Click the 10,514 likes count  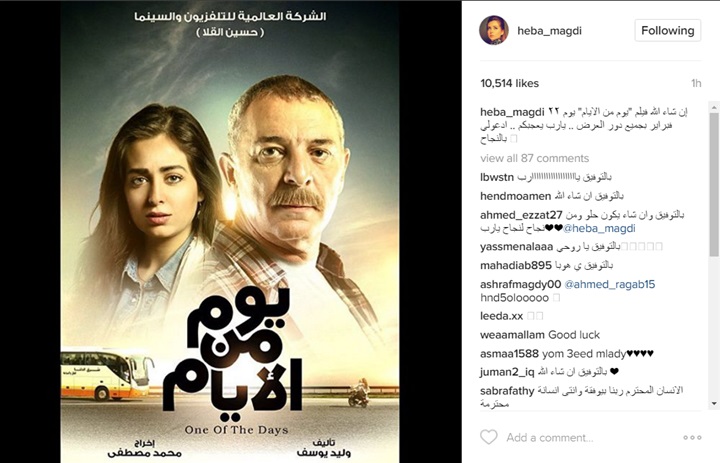click(509, 84)
